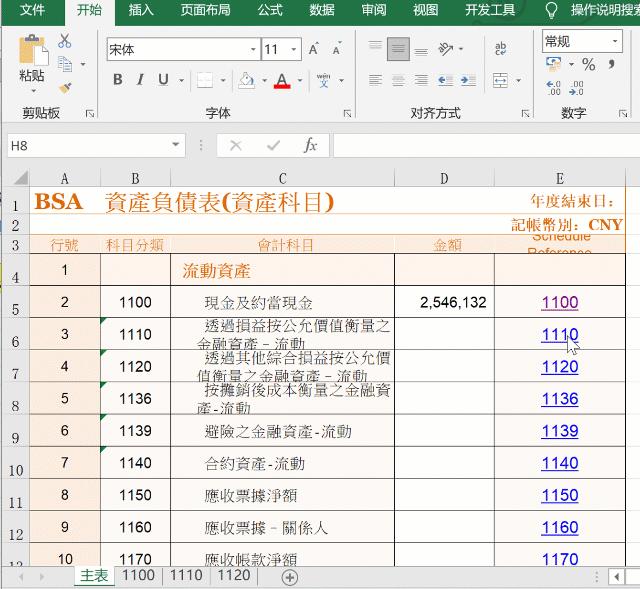The image size is (640, 589).
Task: Apply comma style
Action: (x=611, y=64)
